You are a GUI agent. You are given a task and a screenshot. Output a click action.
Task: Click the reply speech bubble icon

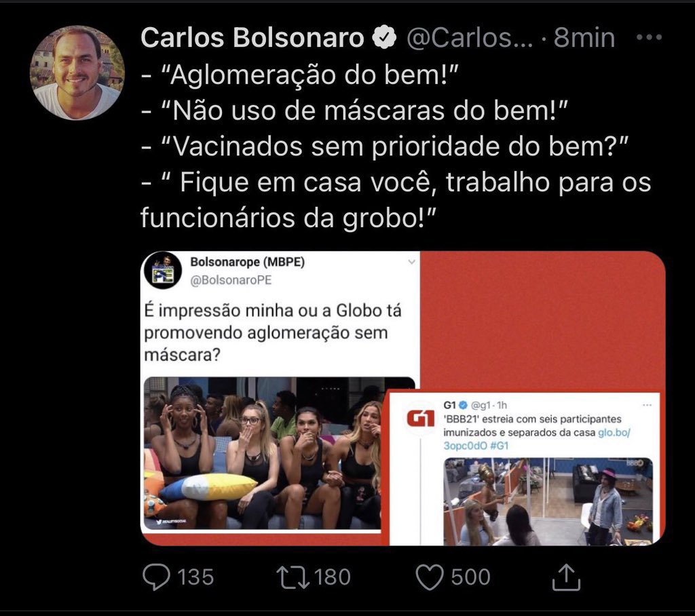[x=156, y=577]
